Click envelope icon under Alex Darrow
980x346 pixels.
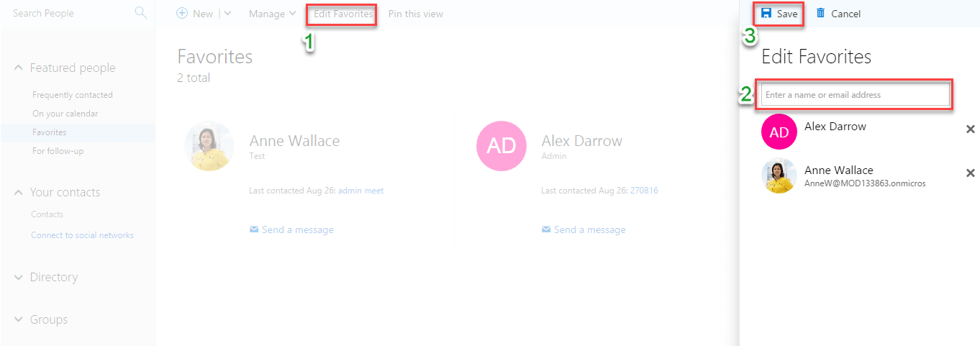click(x=546, y=229)
